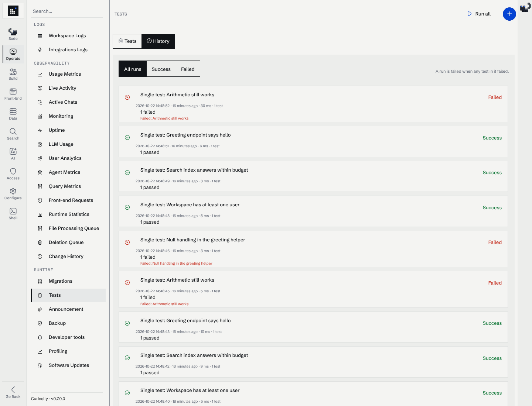Viewport: 532px width, 406px height.
Task: Open the Sudo section in left rail
Action: click(x=13, y=34)
